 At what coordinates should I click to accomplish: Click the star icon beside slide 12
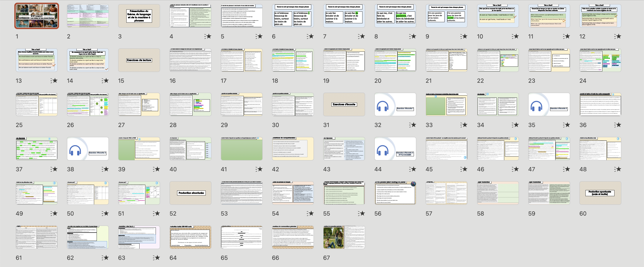(618, 36)
